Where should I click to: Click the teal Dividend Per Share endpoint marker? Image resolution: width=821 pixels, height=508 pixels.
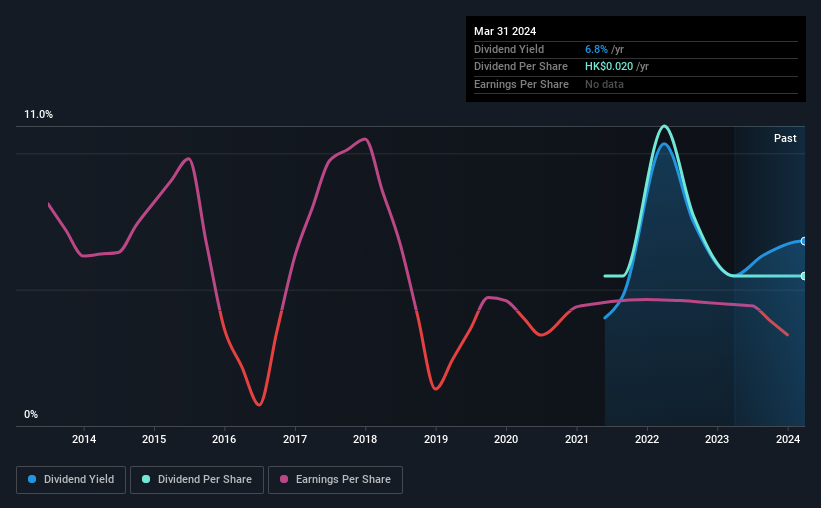pos(803,276)
